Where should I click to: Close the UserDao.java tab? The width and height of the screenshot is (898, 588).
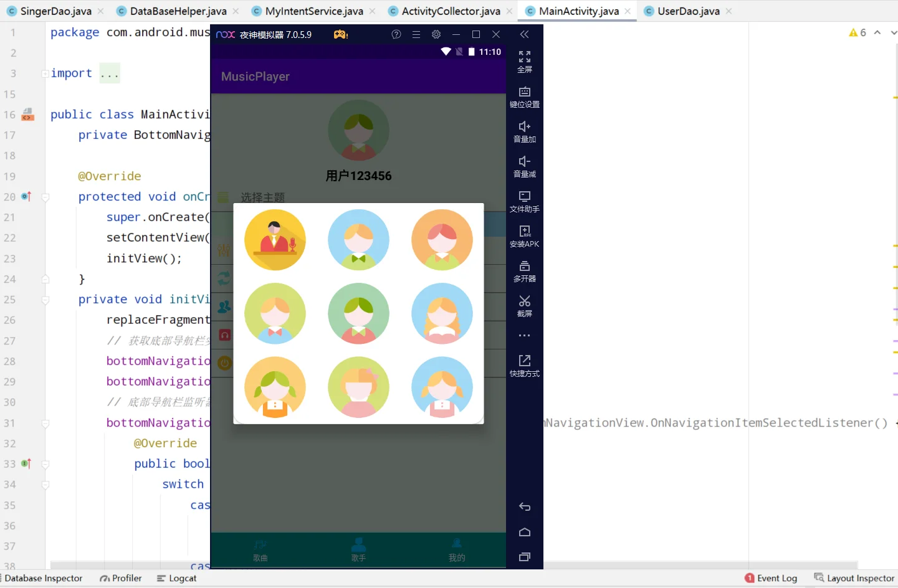pyautogui.click(x=729, y=11)
